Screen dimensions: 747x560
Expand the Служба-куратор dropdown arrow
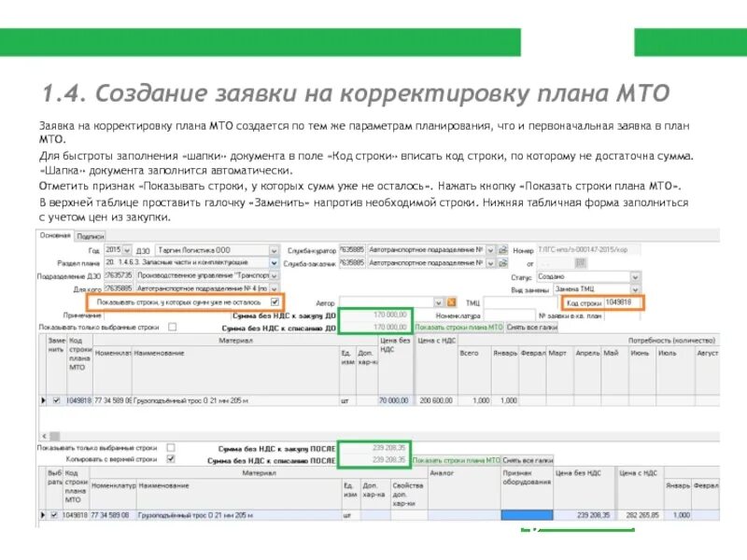(x=490, y=249)
